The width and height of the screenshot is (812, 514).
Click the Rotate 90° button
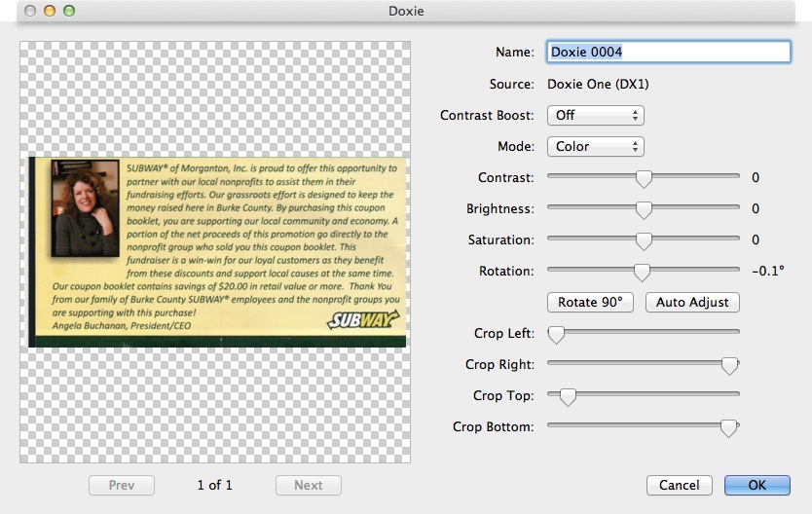coord(590,303)
